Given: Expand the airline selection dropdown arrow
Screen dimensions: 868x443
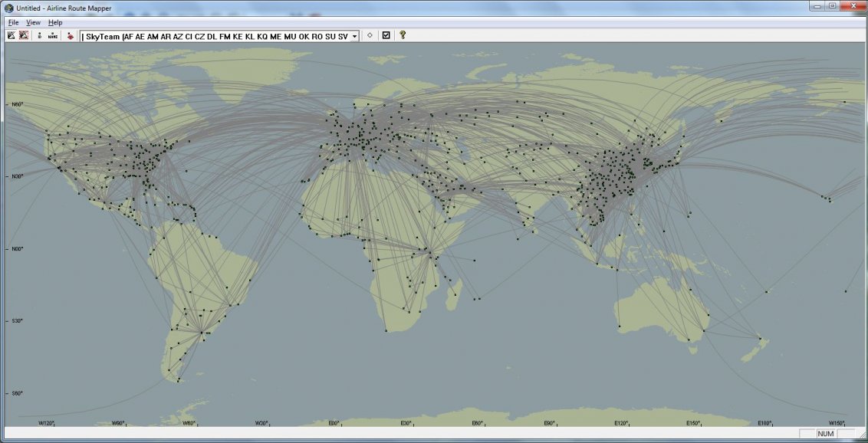Looking at the screenshot, I should 355,36.
